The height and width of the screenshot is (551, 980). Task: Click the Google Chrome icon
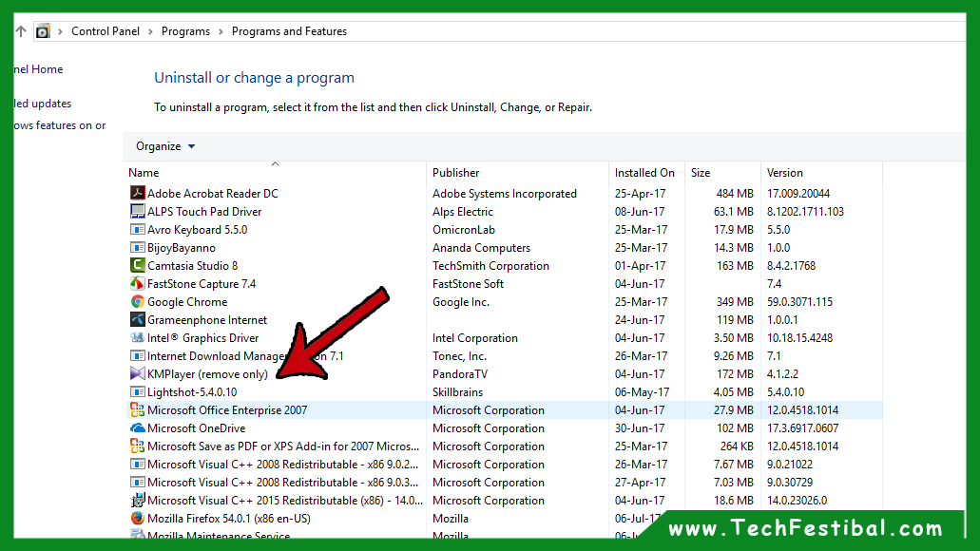click(x=138, y=302)
